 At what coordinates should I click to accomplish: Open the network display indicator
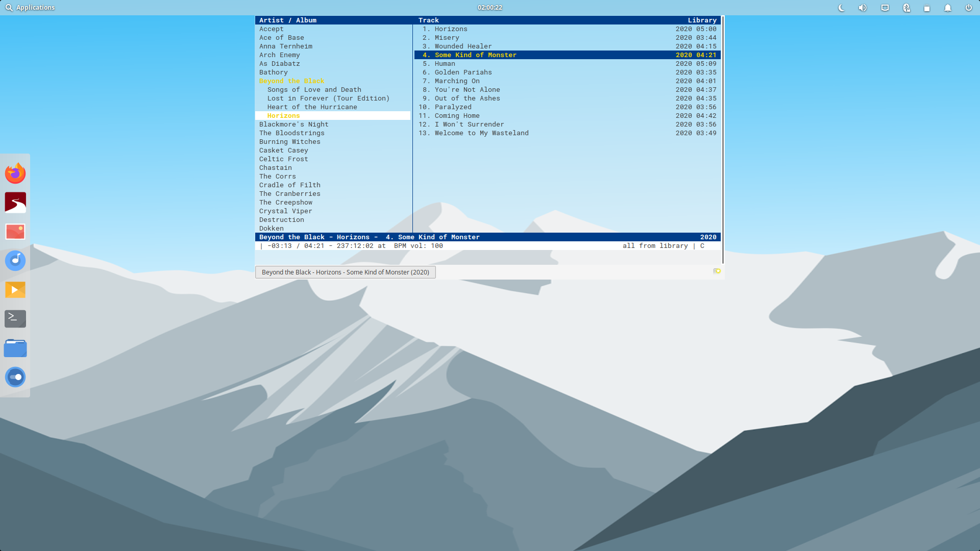coord(885,8)
